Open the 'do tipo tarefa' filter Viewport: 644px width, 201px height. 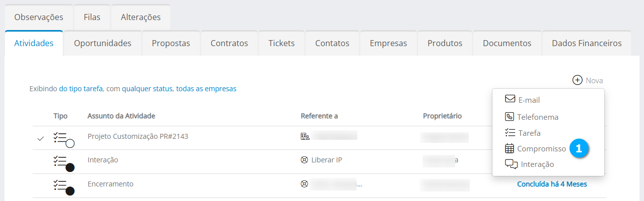click(x=81, y=89)
